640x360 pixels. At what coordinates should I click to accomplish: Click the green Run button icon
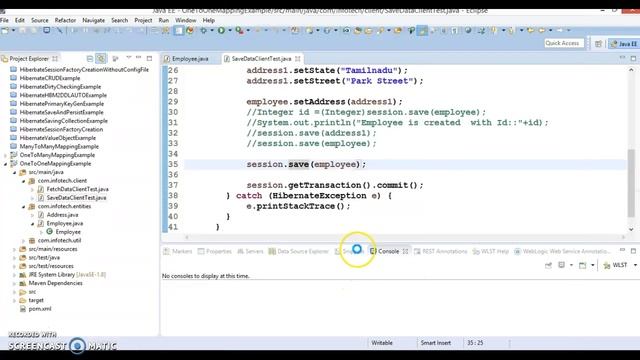point(221,30)
